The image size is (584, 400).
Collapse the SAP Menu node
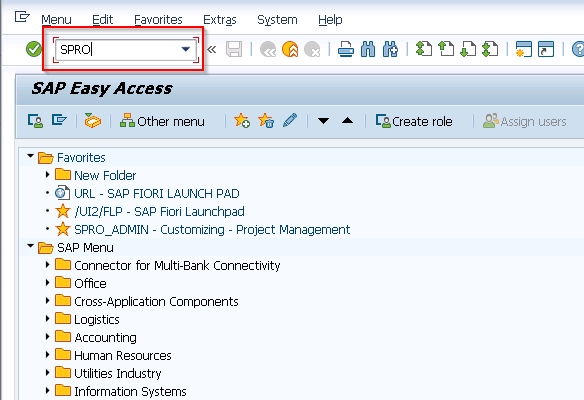(31, 247)
